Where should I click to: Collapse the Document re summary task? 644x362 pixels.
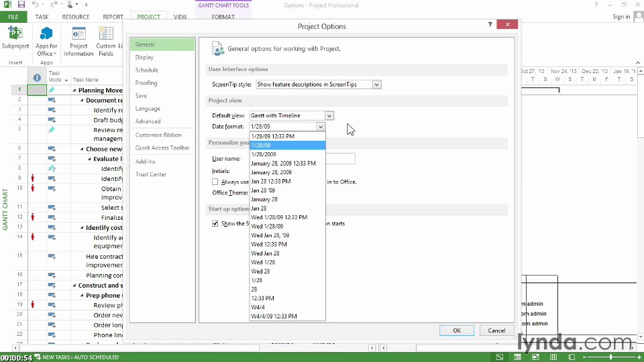point(82,100)
